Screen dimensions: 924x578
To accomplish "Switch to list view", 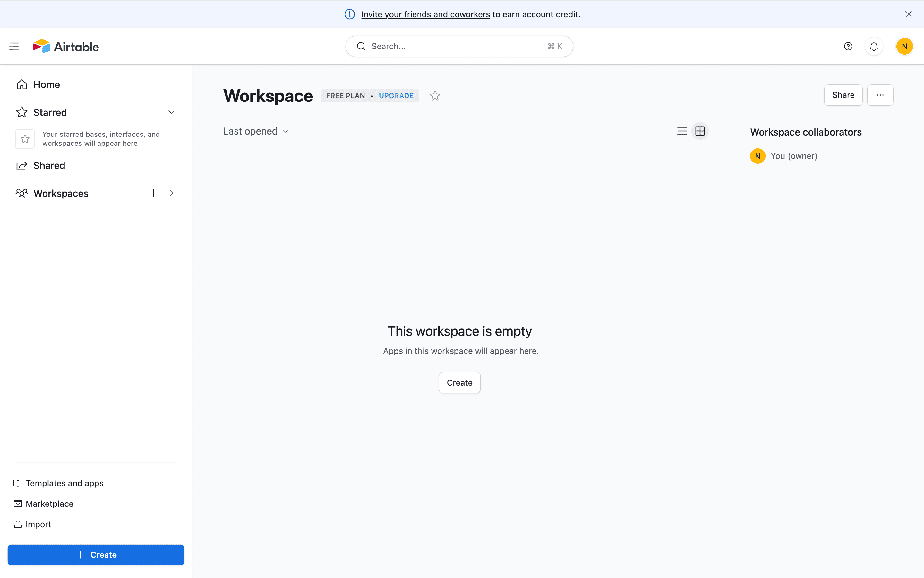I will [x=682, y=131].
